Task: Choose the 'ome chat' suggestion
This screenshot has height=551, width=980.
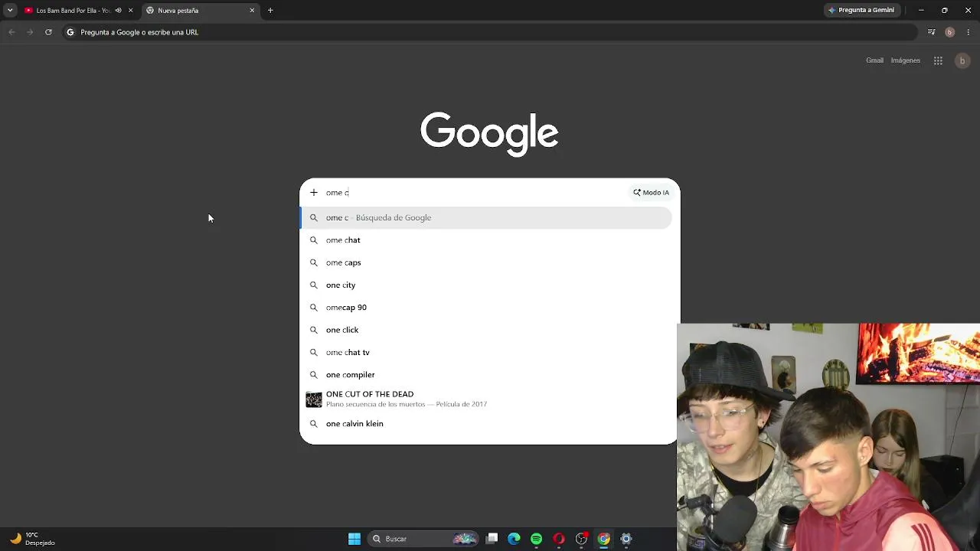Action: pyautogui.click(x=485, y=240)
